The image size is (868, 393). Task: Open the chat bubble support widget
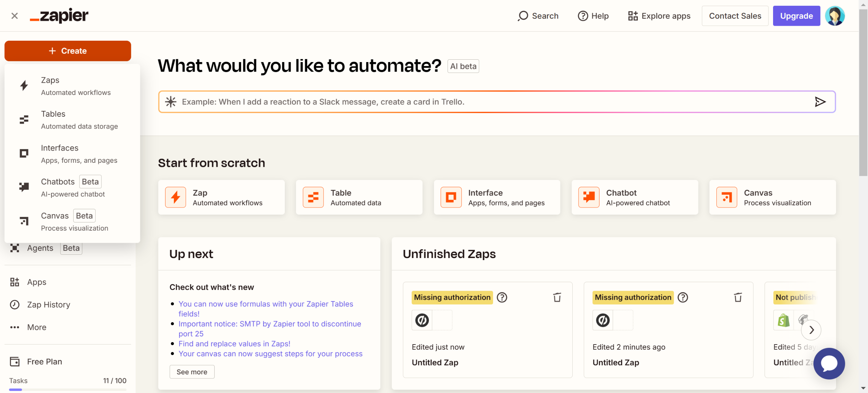coord(829,363)
